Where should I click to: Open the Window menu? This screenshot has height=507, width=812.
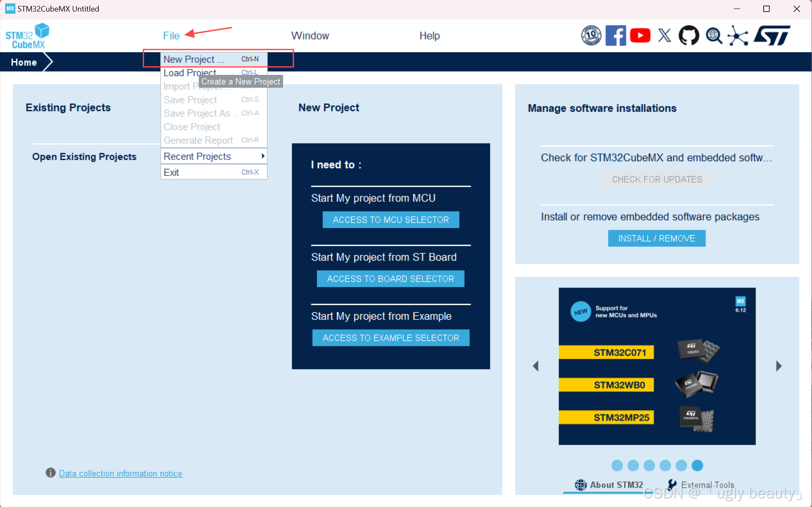[310, 36]
